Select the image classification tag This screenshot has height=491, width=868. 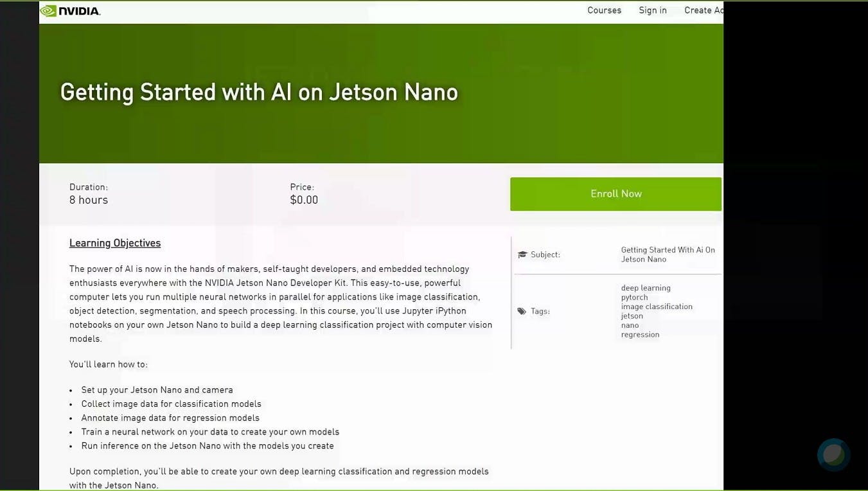[x=657, y=307]
